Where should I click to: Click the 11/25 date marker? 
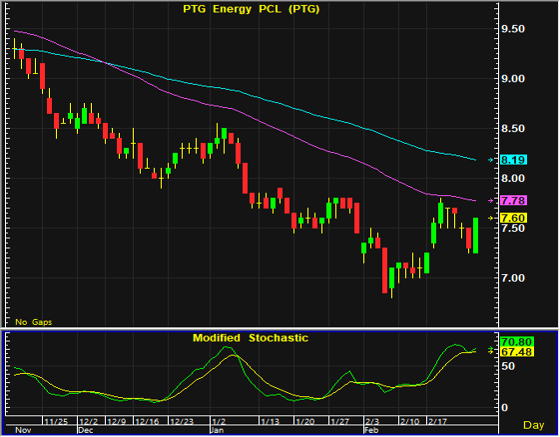(56, 421)
